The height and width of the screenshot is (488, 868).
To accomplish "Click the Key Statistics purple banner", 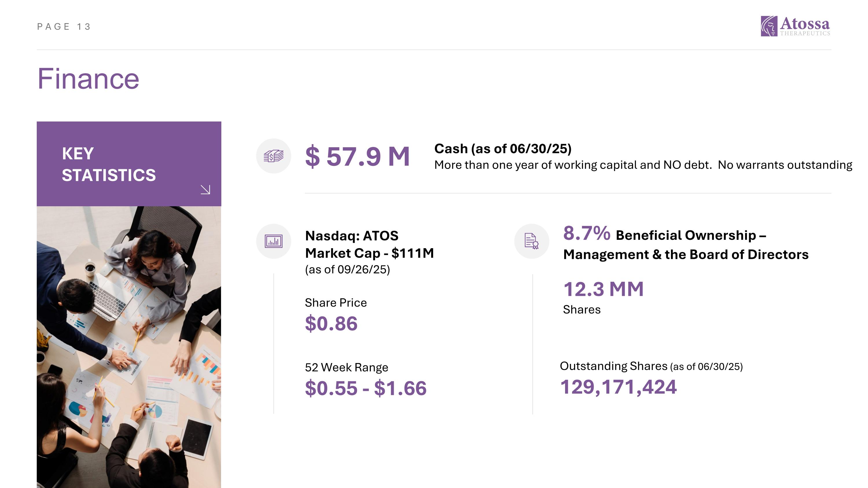I will [x=129, y=164].
